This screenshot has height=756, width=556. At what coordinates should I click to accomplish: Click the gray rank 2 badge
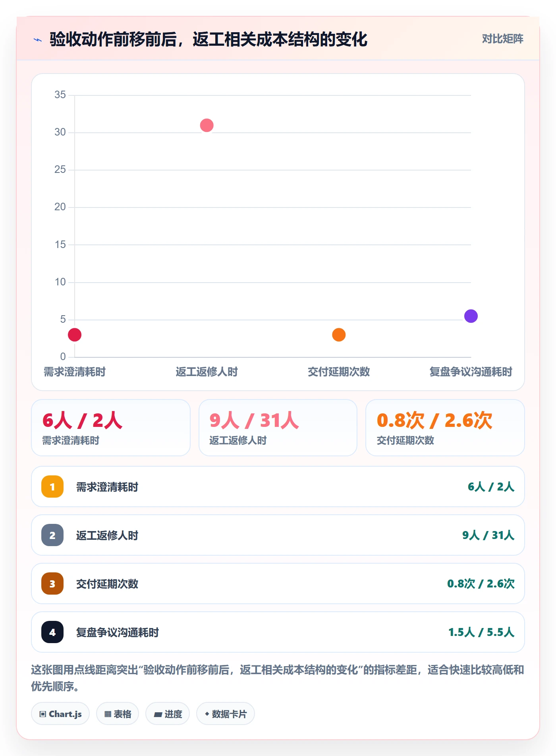click(52, 535)
